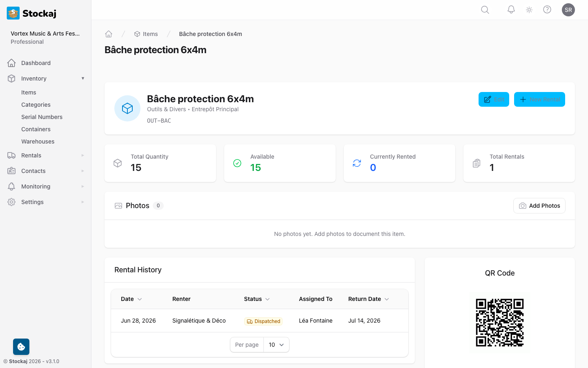588x368 pixels.
Task: Open the global search icon
Action: pos(485,9)
